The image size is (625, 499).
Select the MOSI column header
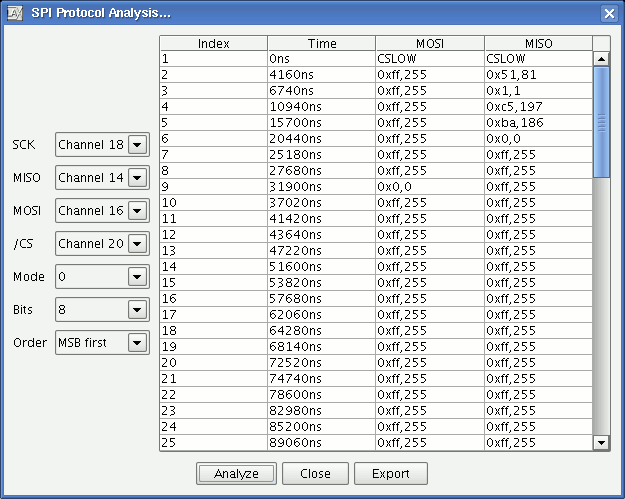tap(429, 44)
